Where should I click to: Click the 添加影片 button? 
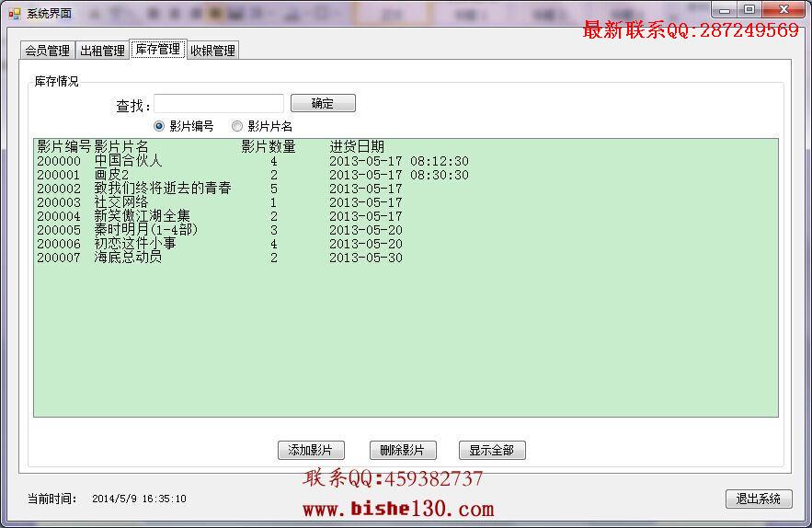[311, 450]
